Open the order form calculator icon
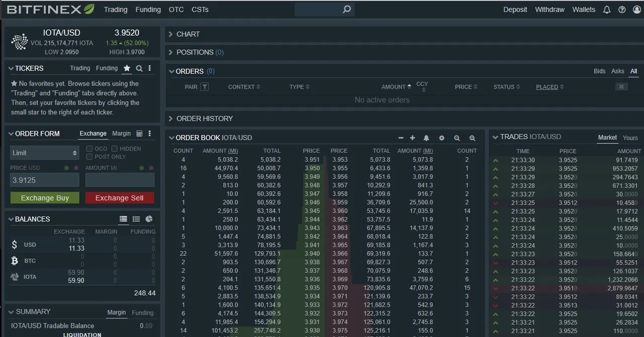The image size is (644, 337). [x=139, y=133]
